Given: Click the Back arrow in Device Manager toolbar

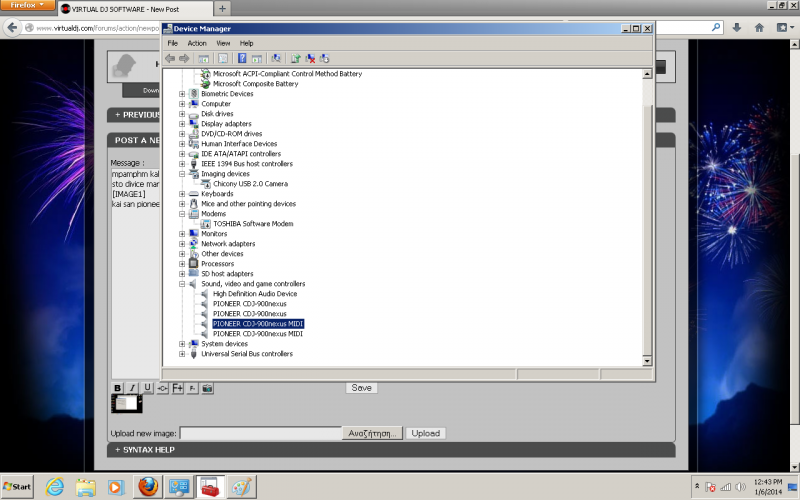Looking at the screenshot, I should (170, 59).
